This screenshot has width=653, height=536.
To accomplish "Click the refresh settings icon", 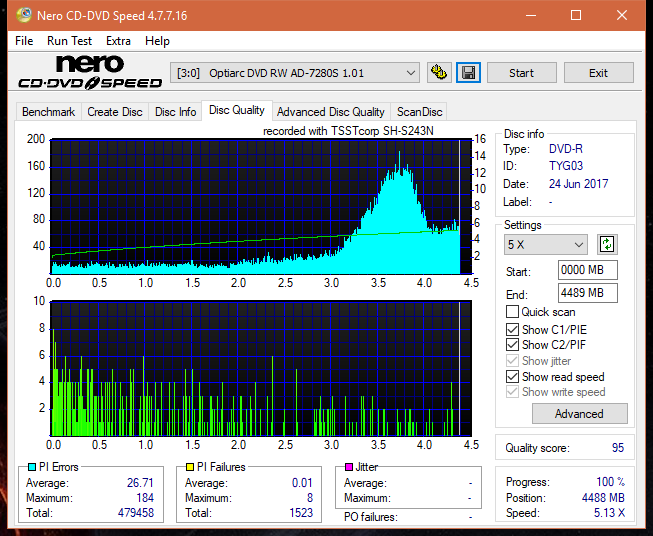I will click(x=607, y=244).
